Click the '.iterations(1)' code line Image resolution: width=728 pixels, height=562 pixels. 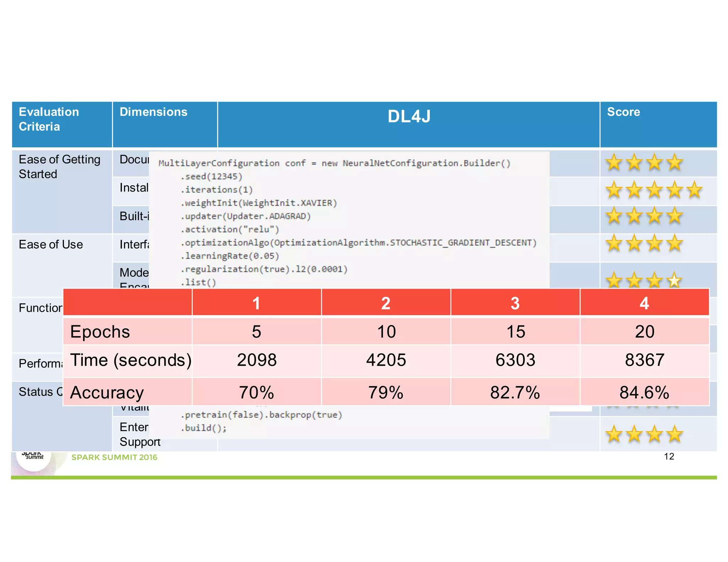(216, 190)
